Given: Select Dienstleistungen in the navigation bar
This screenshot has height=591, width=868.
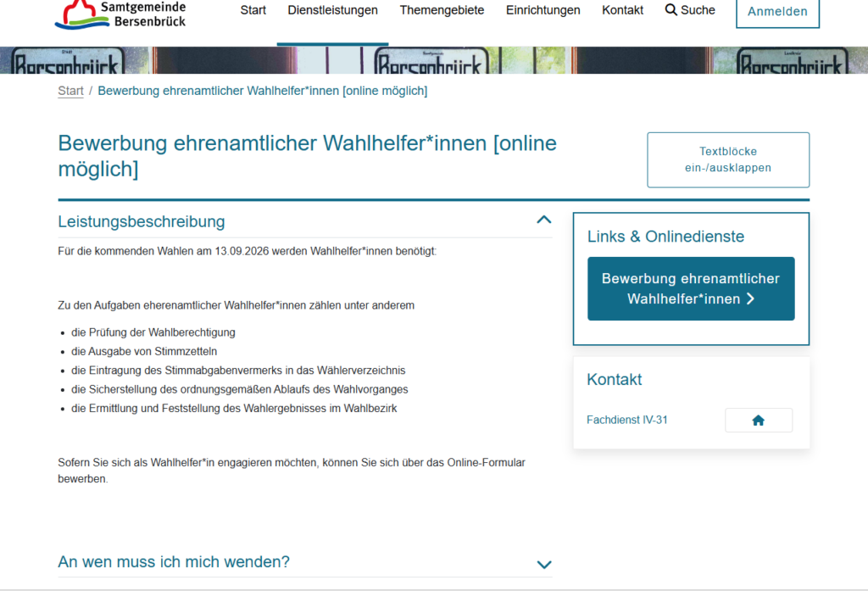Looking at the screenshot, I should [x=332, y=10].
